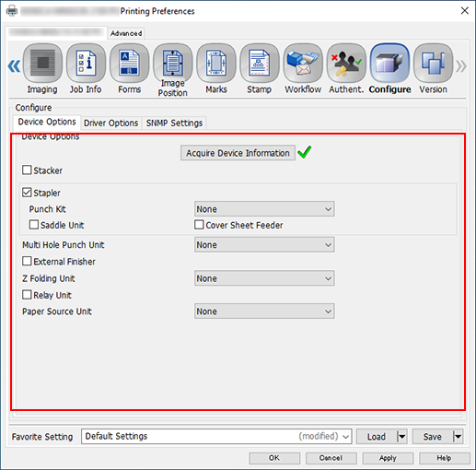This screenshot has height=470, width=476.
Task: Open the Punch Kit dropdown
Action: [x=264, y=209]
